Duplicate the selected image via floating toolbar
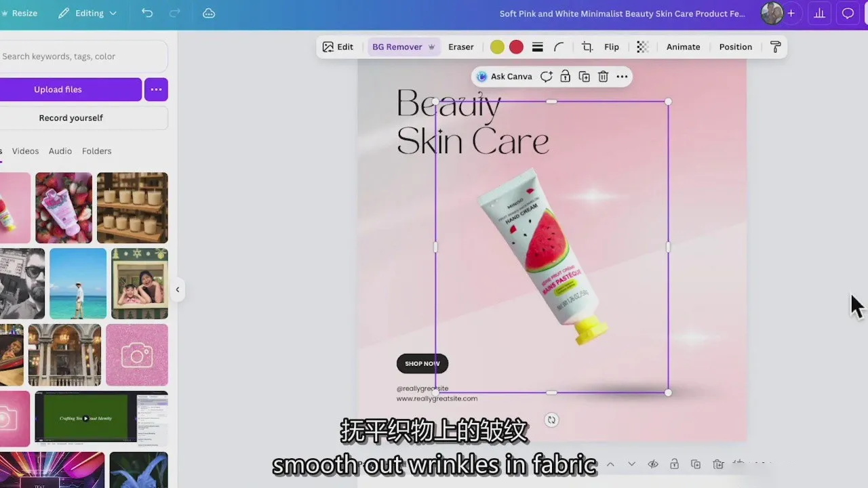Screen dimensions: 868x488 (x=584, y=77)
